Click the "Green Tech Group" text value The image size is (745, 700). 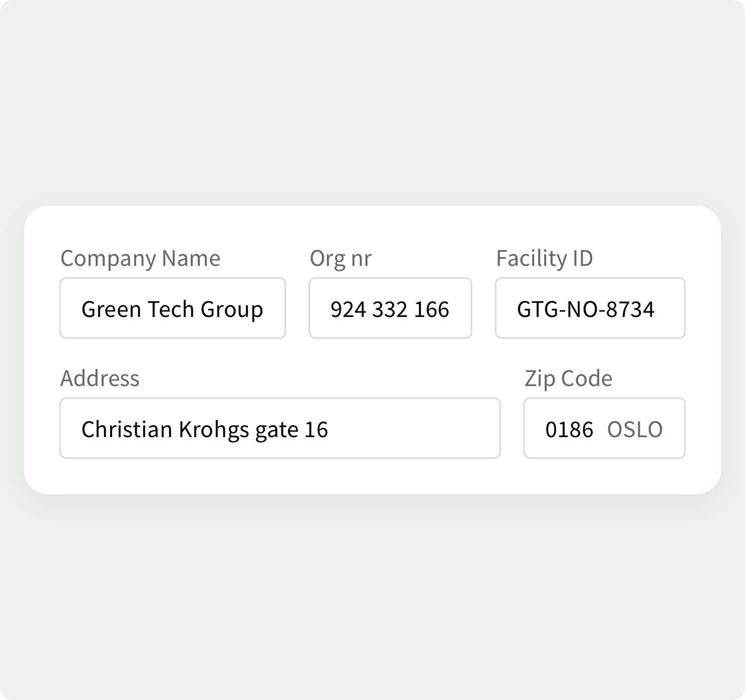click(172, 309)
